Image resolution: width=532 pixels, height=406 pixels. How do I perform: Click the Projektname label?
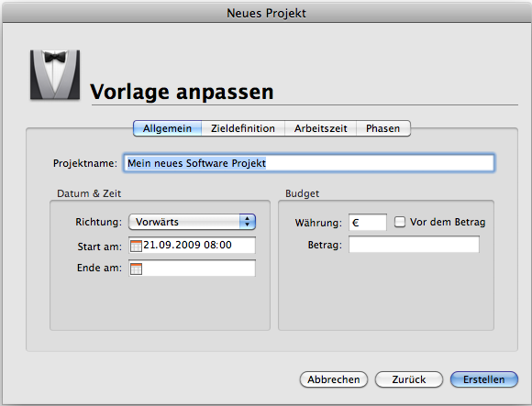[85, 163]
